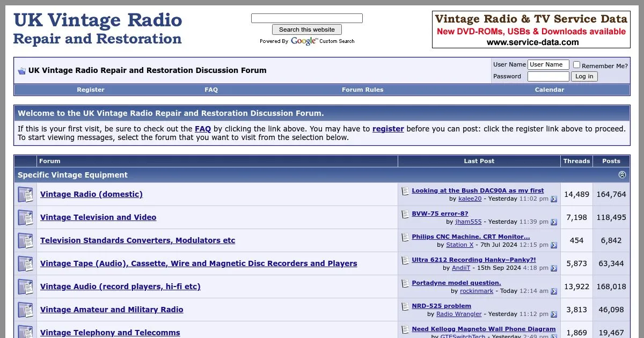Open thread Ultra 6212 Recording Hanky-Panky
Viewport: 644px width, 338px height.
474,260
